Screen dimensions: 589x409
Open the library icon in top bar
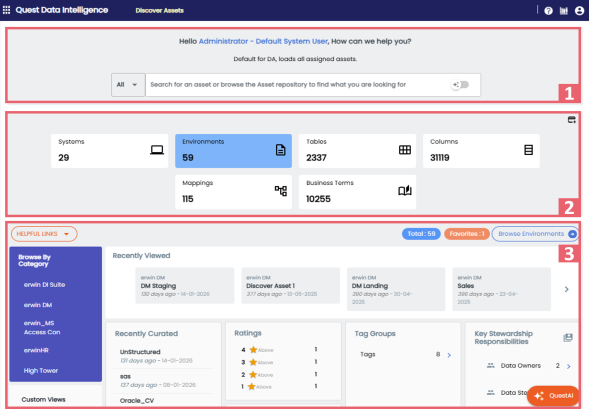[564, 11]
